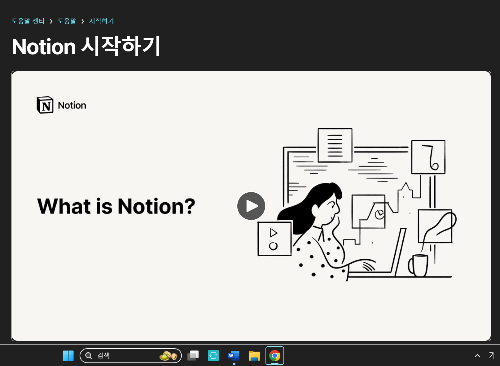500x366 pixels.
Task: Open Task View from the taskbar
Action: click(x=193, y=356)
